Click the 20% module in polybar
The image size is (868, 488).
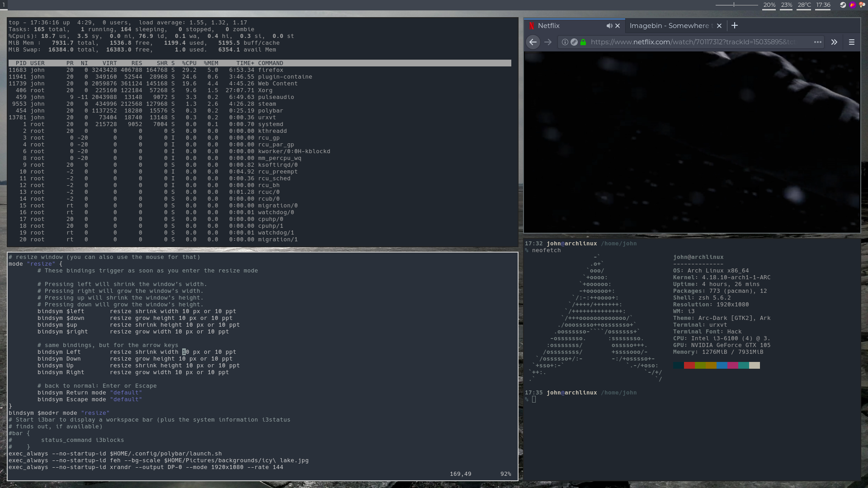tap(769, 5)
